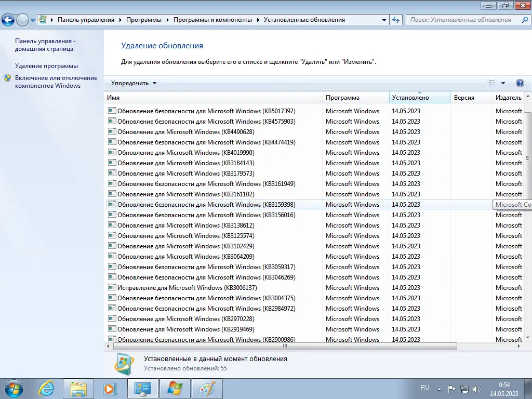Sort by the Издатель column header
The image size is (532, 399).
pos(508,98)
